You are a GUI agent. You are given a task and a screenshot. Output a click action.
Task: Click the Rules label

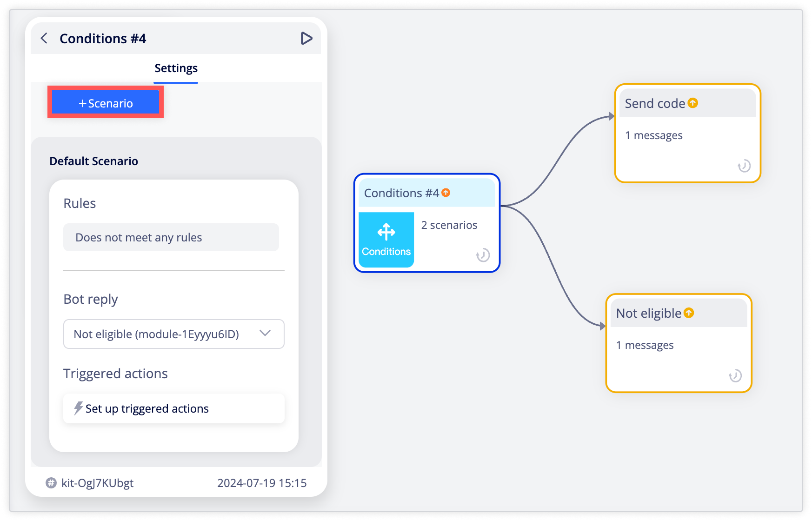pos(80,203)
